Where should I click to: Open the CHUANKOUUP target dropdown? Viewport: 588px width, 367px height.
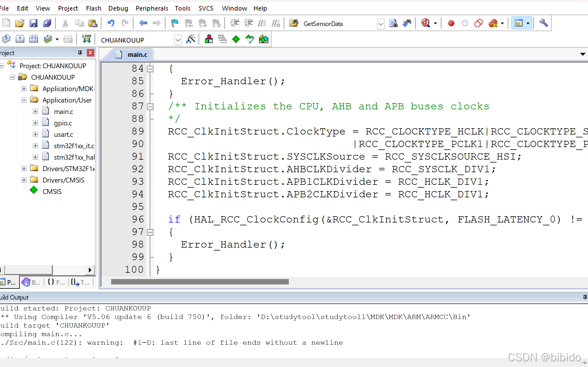pyautogui.click(x=178, y=40)
